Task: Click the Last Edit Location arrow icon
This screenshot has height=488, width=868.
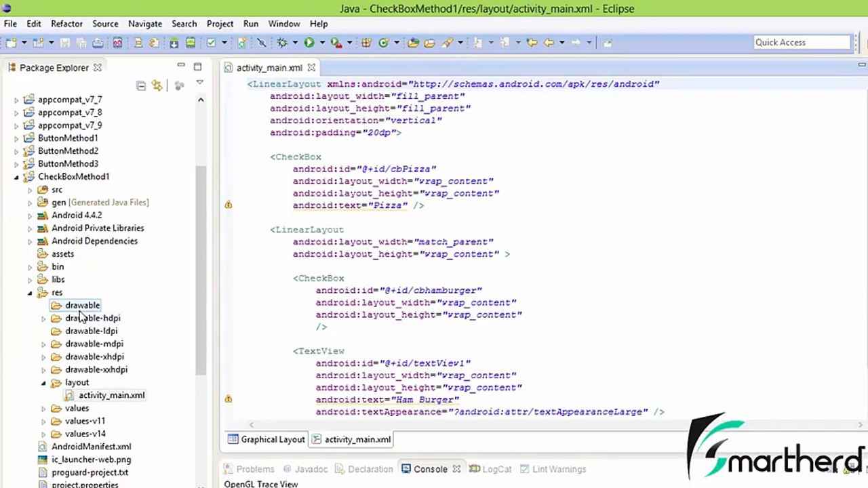Action: [532, 43]
